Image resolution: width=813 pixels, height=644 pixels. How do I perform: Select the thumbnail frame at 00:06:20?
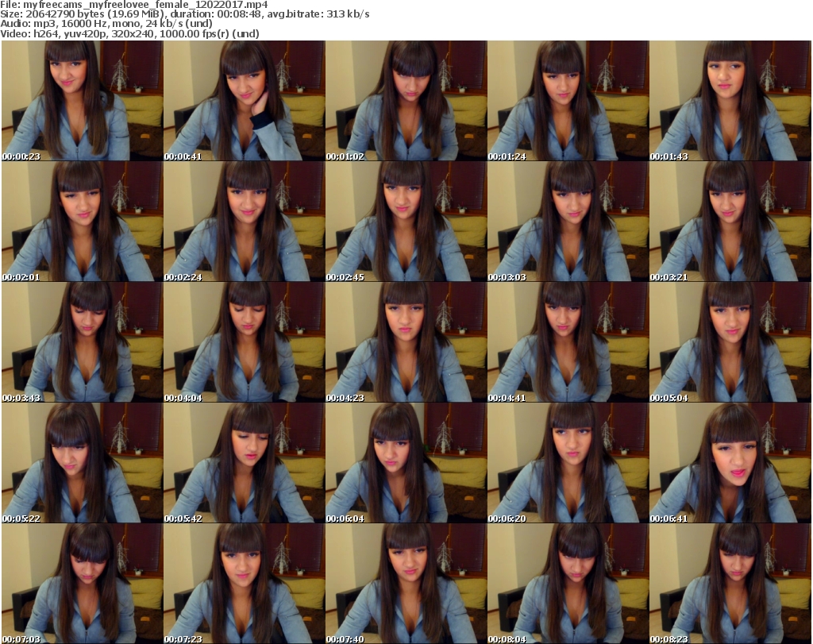click(568, 463)
